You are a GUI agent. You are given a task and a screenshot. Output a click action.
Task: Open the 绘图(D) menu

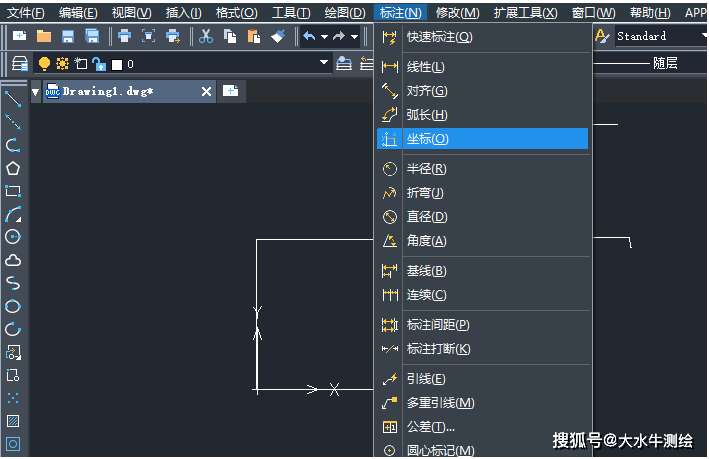point(345,13)
